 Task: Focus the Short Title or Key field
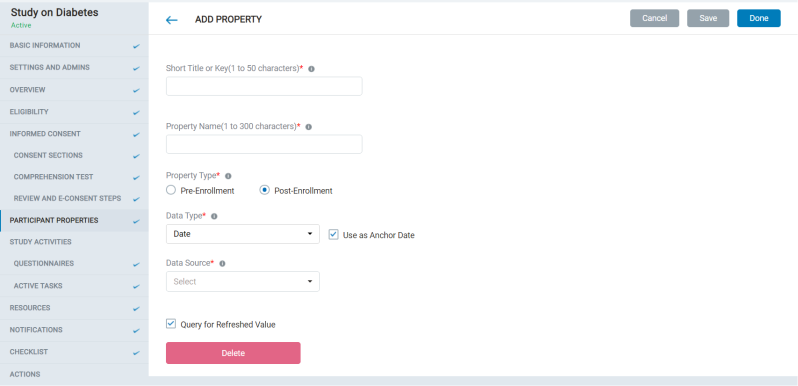(264, 87)
